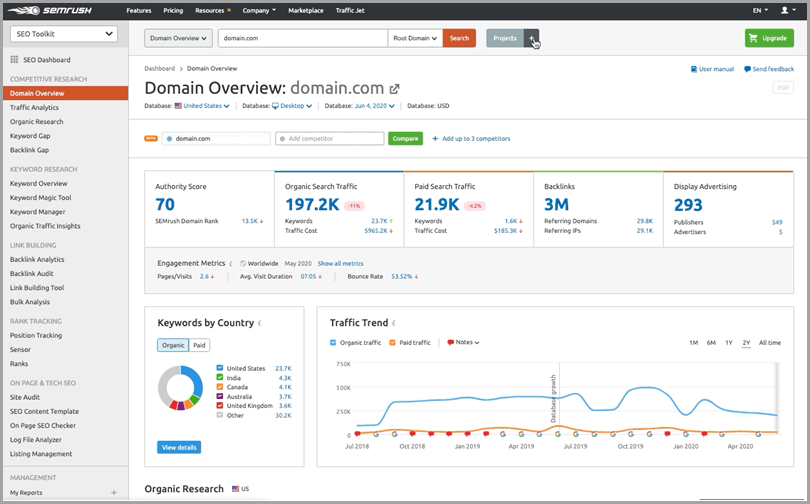Uncheck the United States country checkbox
The height and width of the screenshot is (504, 810).
pos(220,368)
